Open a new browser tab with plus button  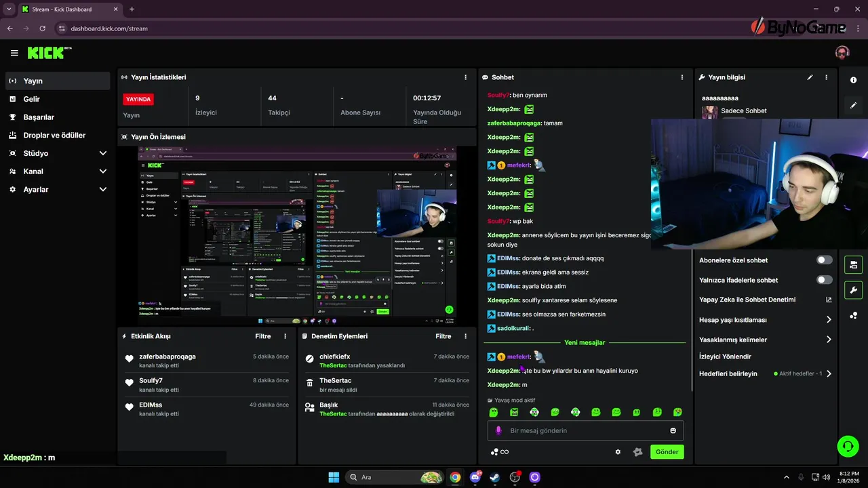tap(132, 9)
